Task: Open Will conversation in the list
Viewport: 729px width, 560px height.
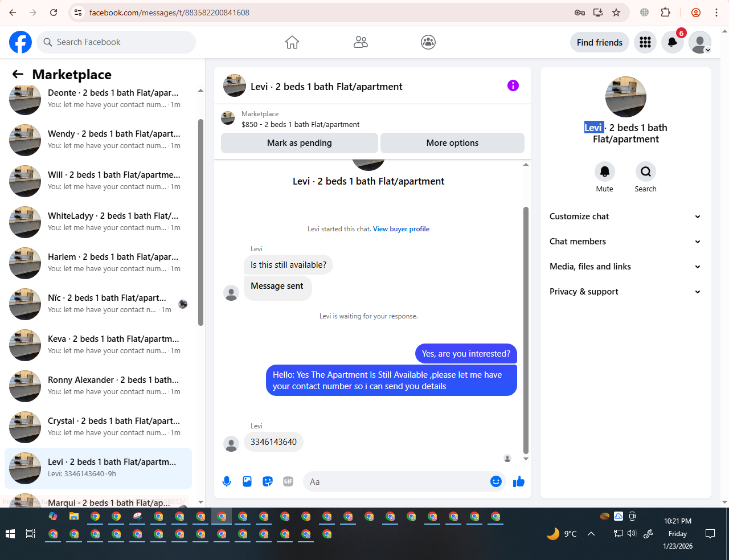Action: coord(98,181)
